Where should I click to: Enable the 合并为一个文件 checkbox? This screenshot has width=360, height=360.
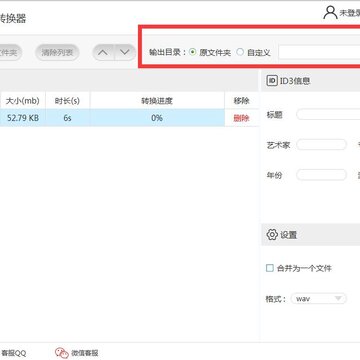tap(270, 268)
